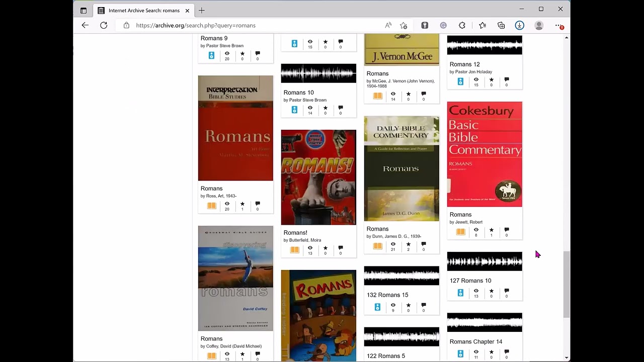The width and height of the screenshot is (644, 362).
Task: Click book icon under Jewett's Romans
Action: 460,232
